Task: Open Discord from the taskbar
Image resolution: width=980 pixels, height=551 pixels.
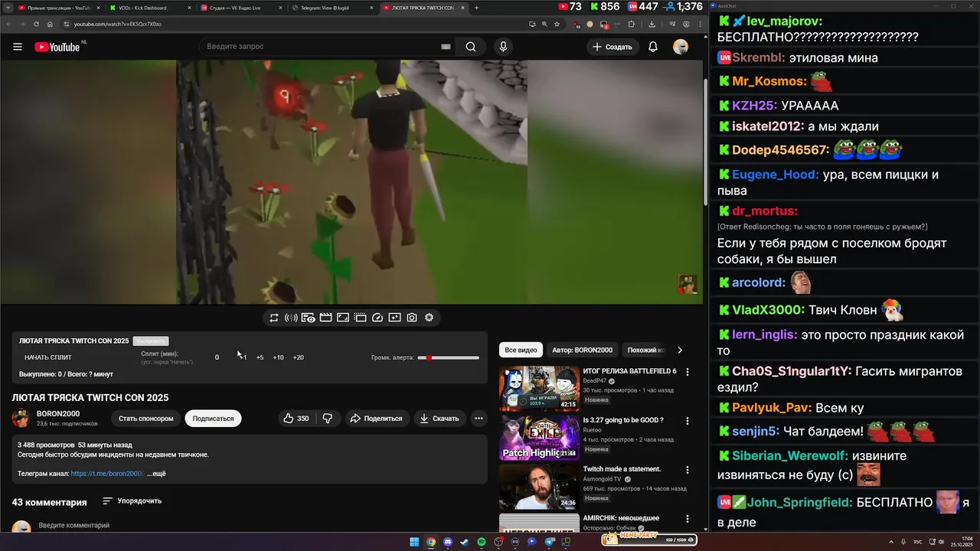Action: coord(448,542)
